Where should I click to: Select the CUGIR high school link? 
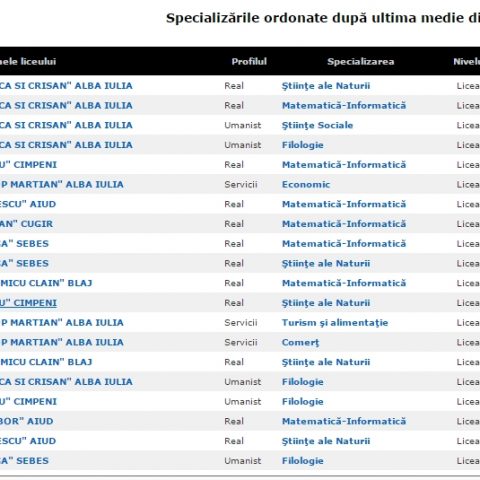tap(26, 224)
